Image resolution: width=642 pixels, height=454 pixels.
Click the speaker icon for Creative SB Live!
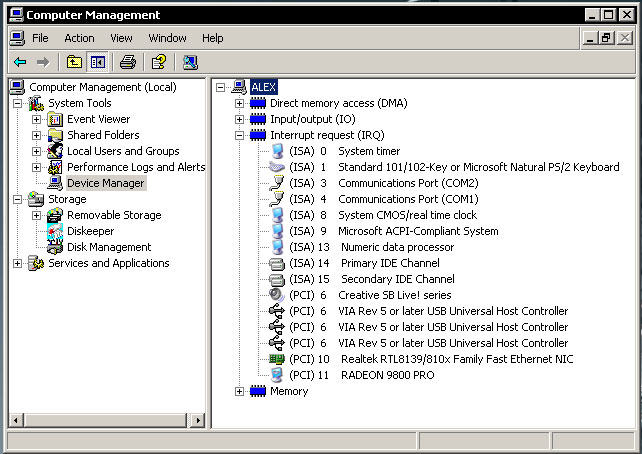pyautogui.click(x=277, y=295)
